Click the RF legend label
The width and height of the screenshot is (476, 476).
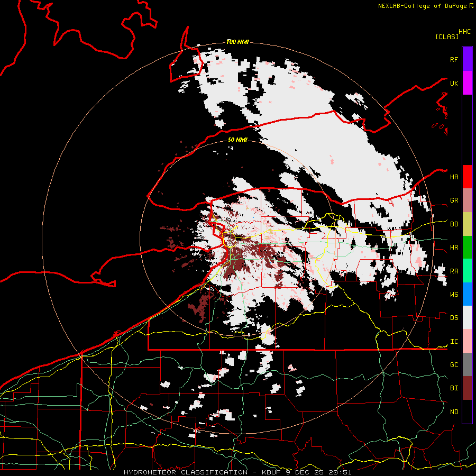coord(454,59)
